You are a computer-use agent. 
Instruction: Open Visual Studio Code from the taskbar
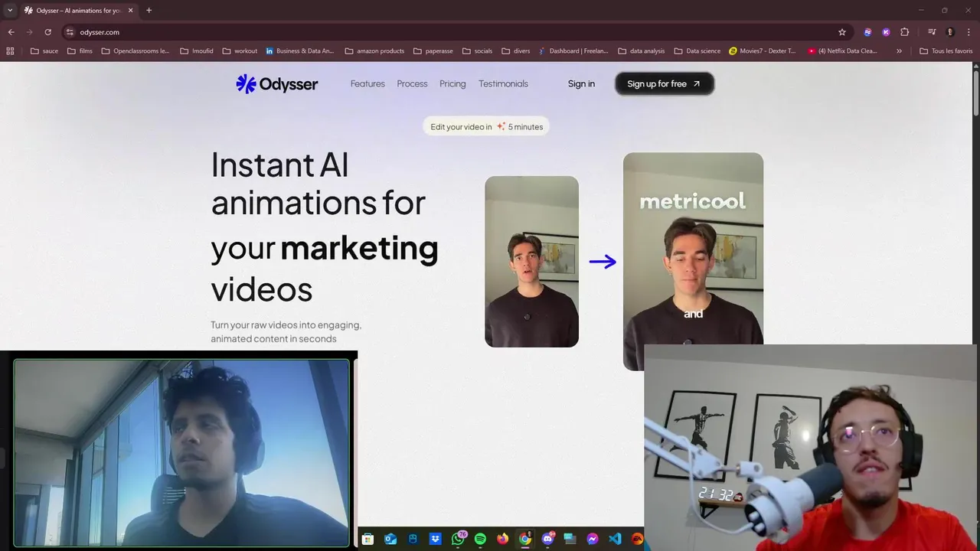615,539
